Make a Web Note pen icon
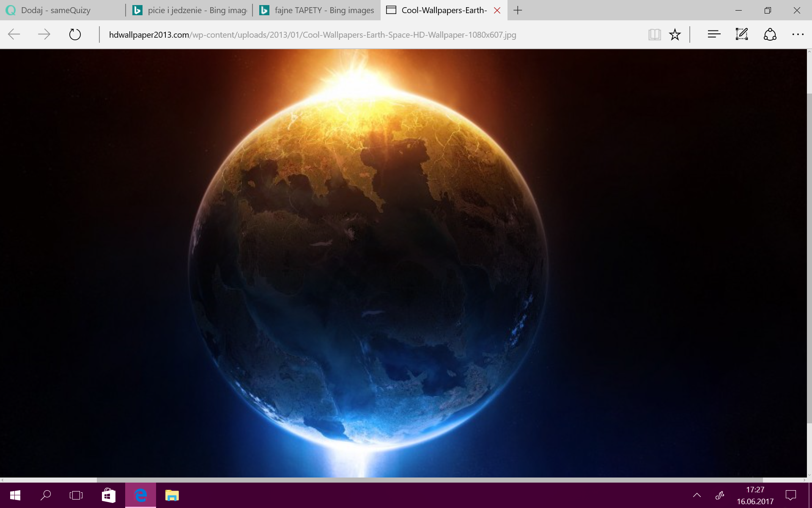This screenshot has height=508, width=812. coord(742,34)
